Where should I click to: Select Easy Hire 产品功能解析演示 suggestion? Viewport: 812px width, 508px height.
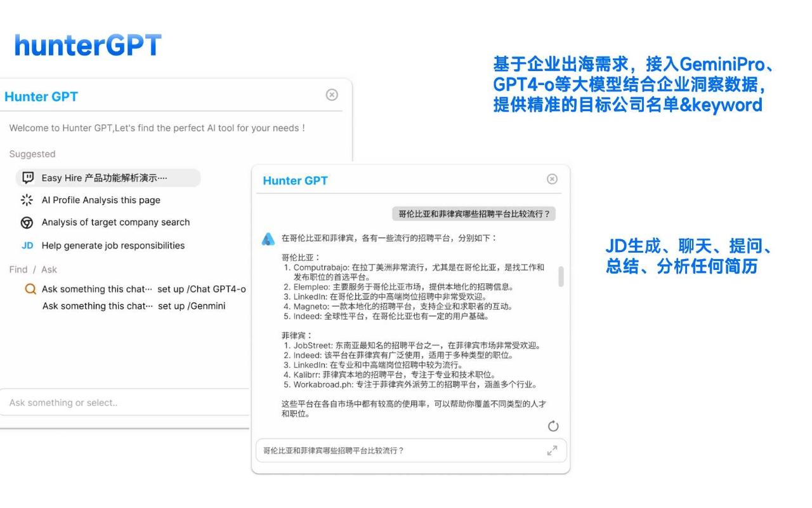(108, 178)
